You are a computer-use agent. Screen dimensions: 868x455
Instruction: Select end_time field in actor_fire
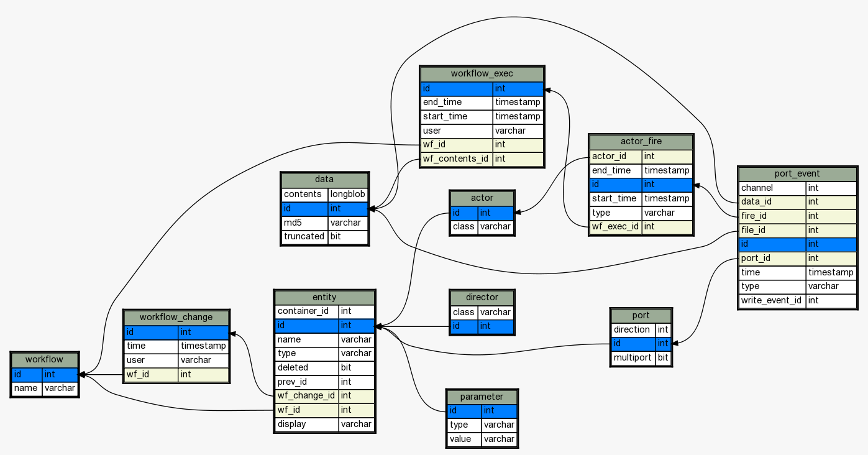641,170
